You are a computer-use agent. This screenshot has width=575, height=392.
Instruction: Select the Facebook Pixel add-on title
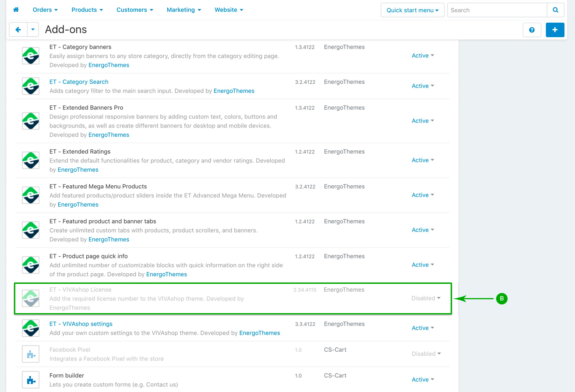(x=70, y=350)
